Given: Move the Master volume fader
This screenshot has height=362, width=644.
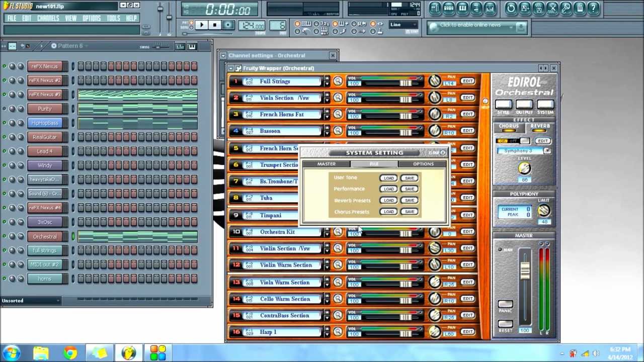Looking at the screenshot, I should pyautogui.click(x=525, y=271).
